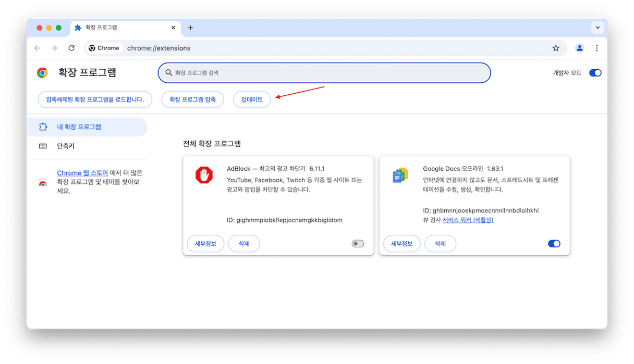Enable the AdBlock extension toggle
Image resolution: width=634 pixels, height=364 pixels.
point(358,244)
